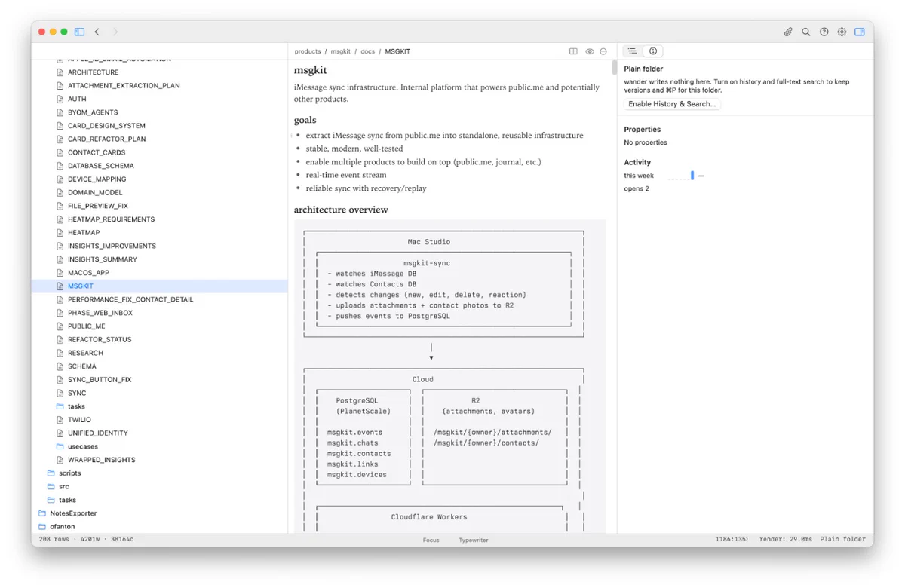The height and width of the screenshot is (588, 905).
Task: Switch to the outline list tab
Action: [x=633, y=51]
